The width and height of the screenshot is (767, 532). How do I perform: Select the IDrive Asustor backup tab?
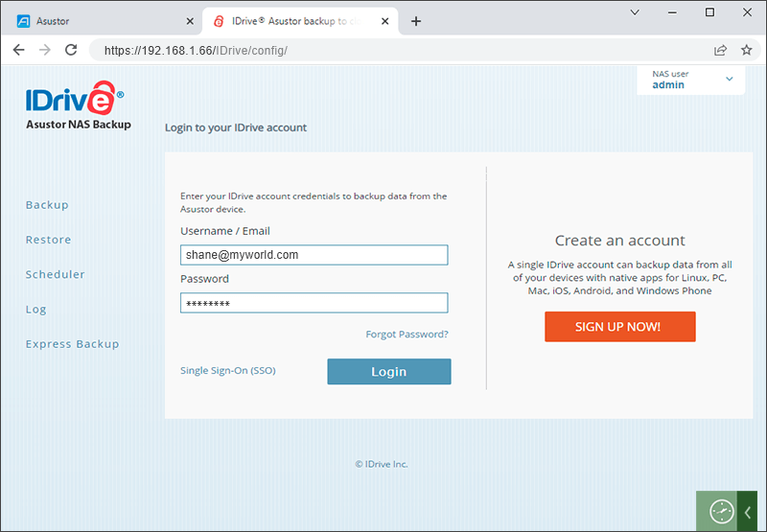click(300, 21)
